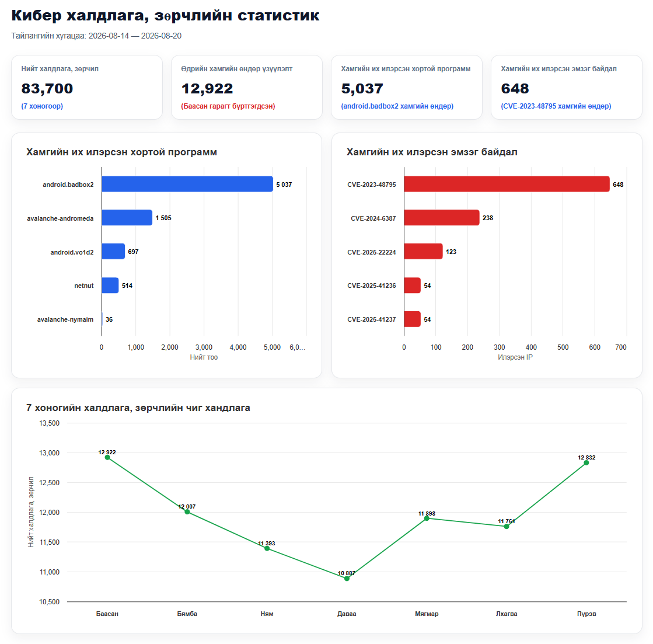
Task: Click the CVE-2024-6387 axis label
Action: [373, 218]
